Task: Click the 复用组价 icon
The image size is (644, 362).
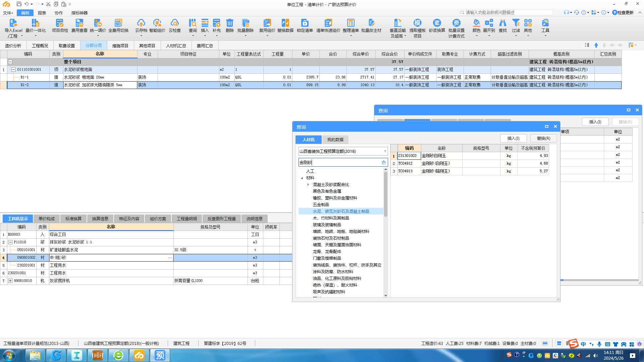Action: point(267,23)
